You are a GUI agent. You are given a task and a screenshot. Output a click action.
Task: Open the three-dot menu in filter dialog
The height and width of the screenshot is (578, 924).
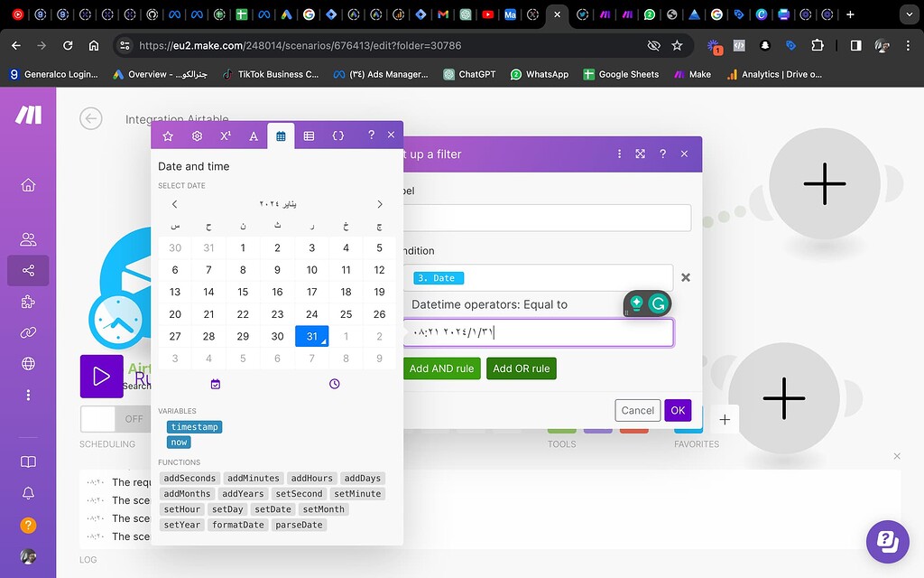619,154
